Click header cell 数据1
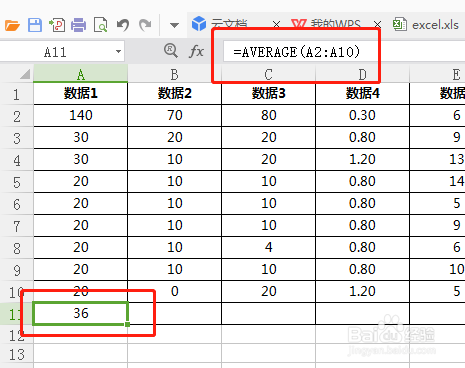The width and height of the screenshot is (465, 368). [81, 94]
